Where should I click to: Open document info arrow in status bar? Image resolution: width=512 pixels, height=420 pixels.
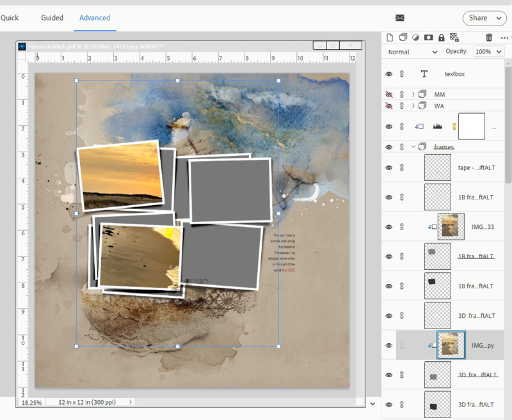pyautogui.click(x=131, y=402)
